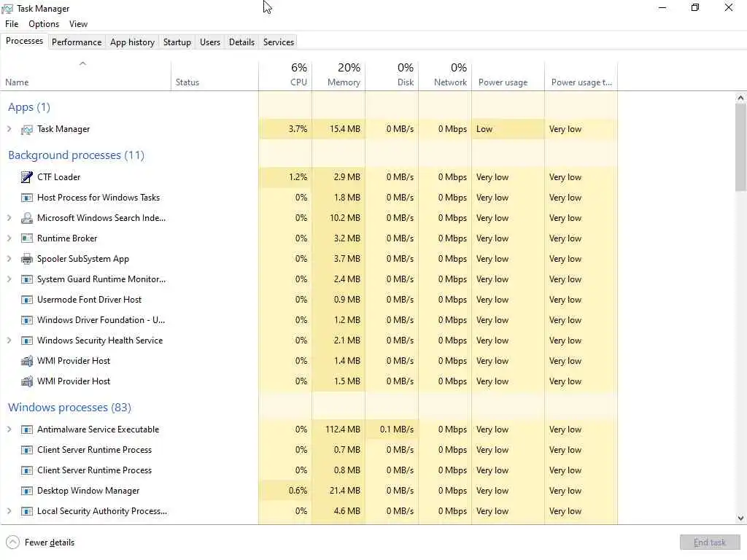Image resolution: width=747 pixels, height=560 pixels.
Task: Sort by the Power usage column header
Action: (508, 75)
